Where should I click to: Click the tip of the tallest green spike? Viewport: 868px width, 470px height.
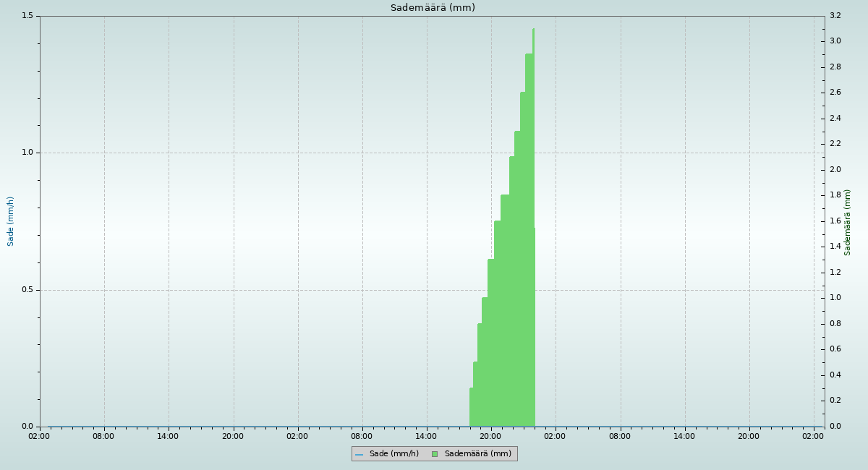[533, 30]
